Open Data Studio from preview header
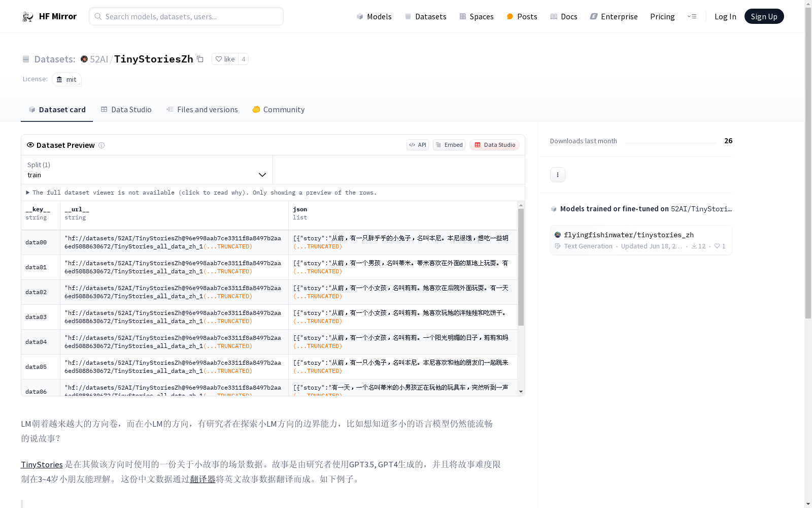This screenshot has height=508, width=812. [x=494, y=145]
